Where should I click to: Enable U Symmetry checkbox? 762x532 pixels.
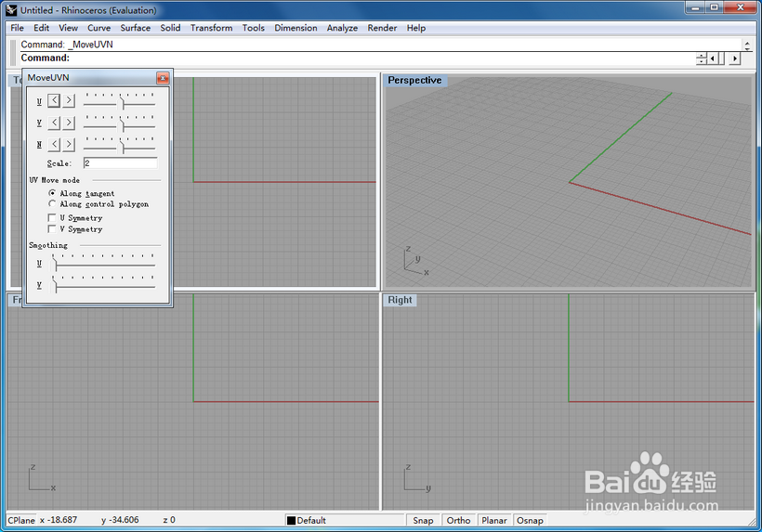tap(52, 218)
